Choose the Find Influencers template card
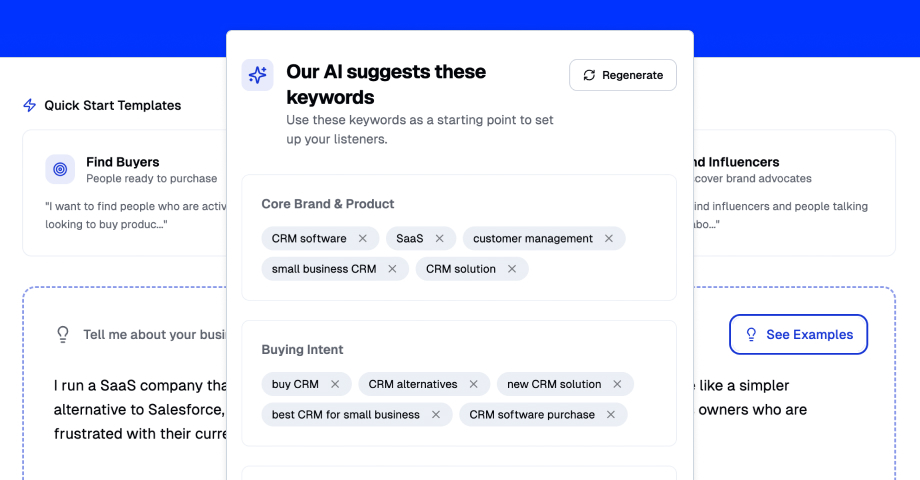The width and height of the screenshot is (920, 480). (790, 192)
